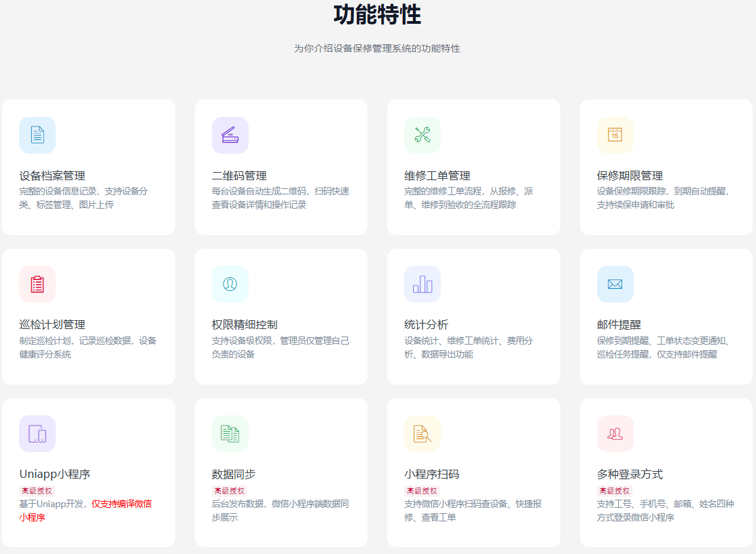Click the calendar icon for 保修期限管理

(615, 135)
